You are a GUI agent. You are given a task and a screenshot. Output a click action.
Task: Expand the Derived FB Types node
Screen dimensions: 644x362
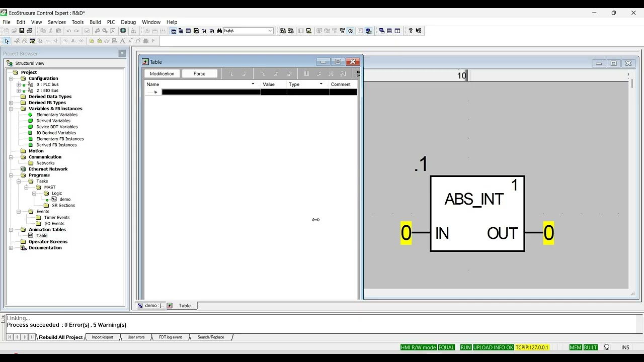point(11,103)
